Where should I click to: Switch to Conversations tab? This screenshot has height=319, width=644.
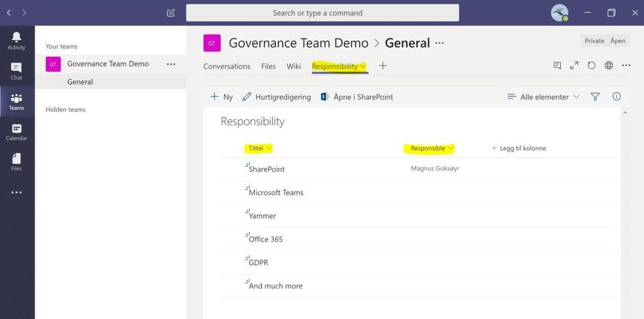click(226, 66)
